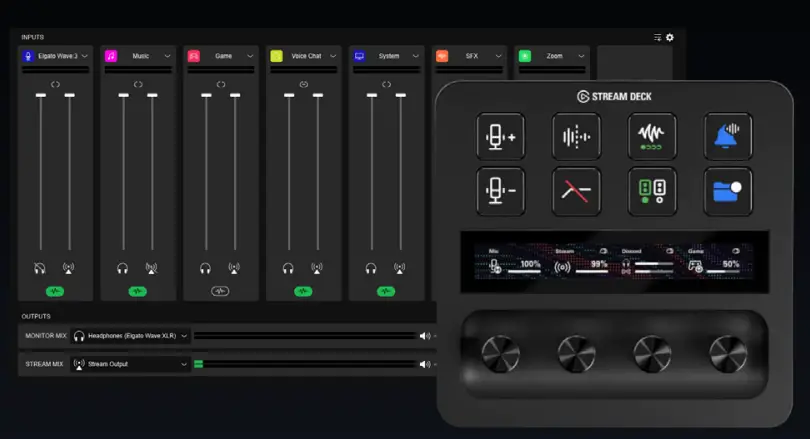Click the second knob on the Stream Deck
810x439 pixels.
(x=577, y=354)
